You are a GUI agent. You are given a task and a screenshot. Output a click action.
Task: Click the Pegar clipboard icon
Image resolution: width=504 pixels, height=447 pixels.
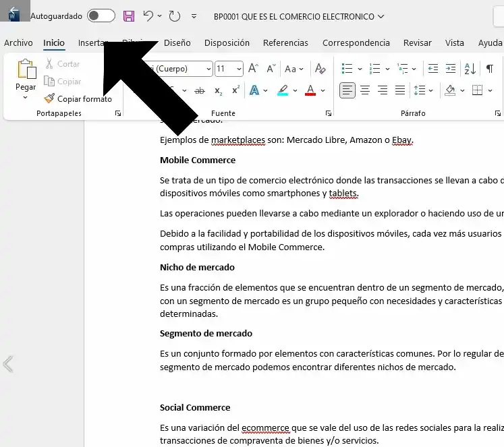coord(26,69)
